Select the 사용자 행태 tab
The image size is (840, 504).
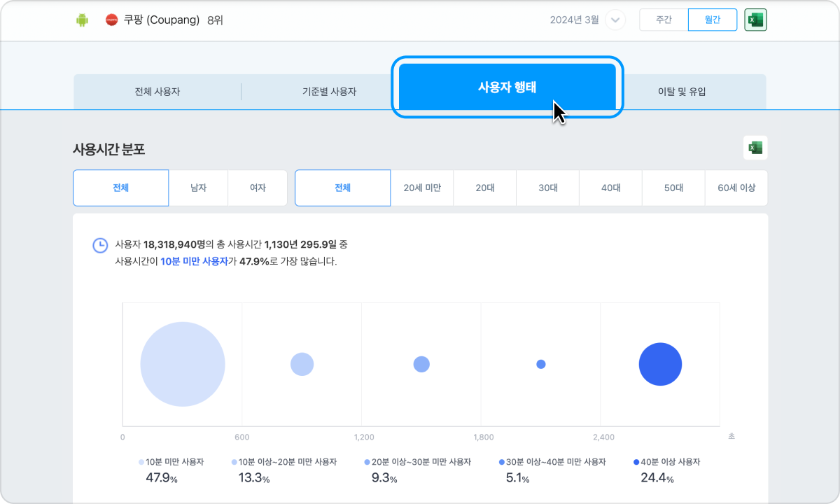[507, 87]
